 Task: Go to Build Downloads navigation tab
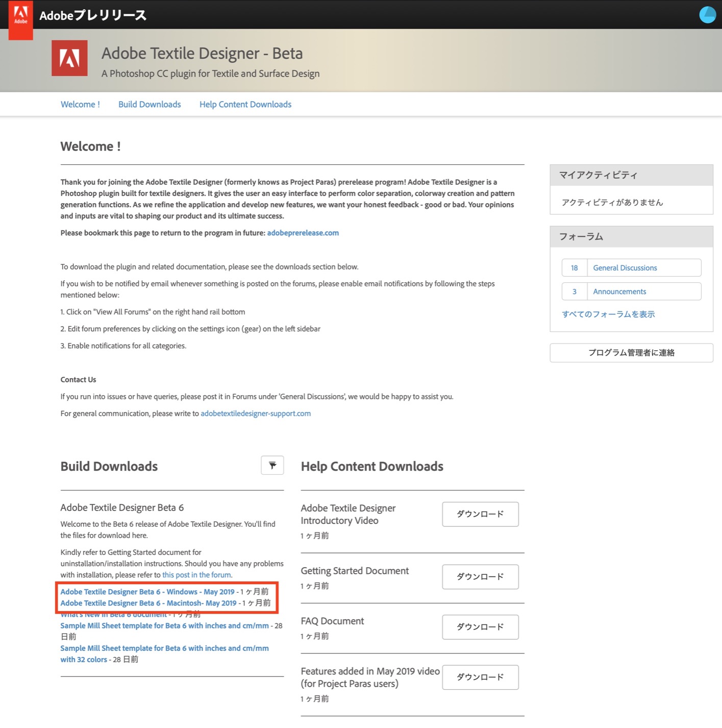(x=150, y=104)
